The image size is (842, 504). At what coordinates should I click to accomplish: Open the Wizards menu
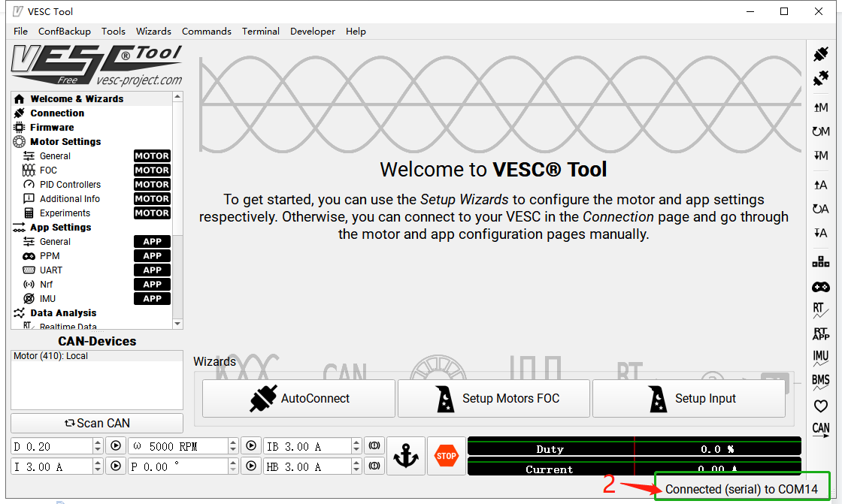[153, 31]
